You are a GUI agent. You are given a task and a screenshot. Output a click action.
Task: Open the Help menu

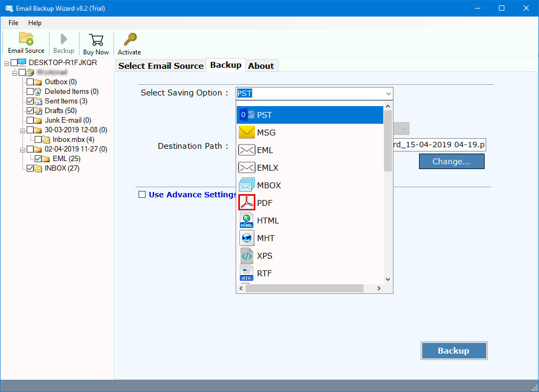coord(35,23)
